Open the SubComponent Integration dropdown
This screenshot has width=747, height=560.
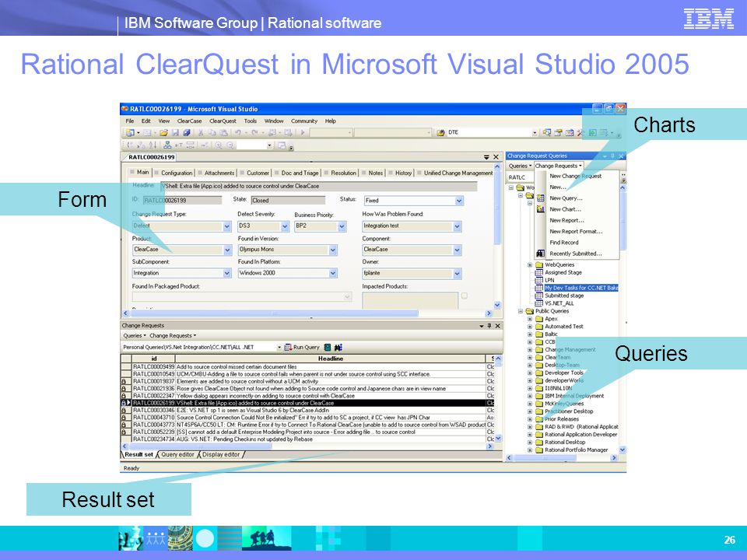click(227, 273)
